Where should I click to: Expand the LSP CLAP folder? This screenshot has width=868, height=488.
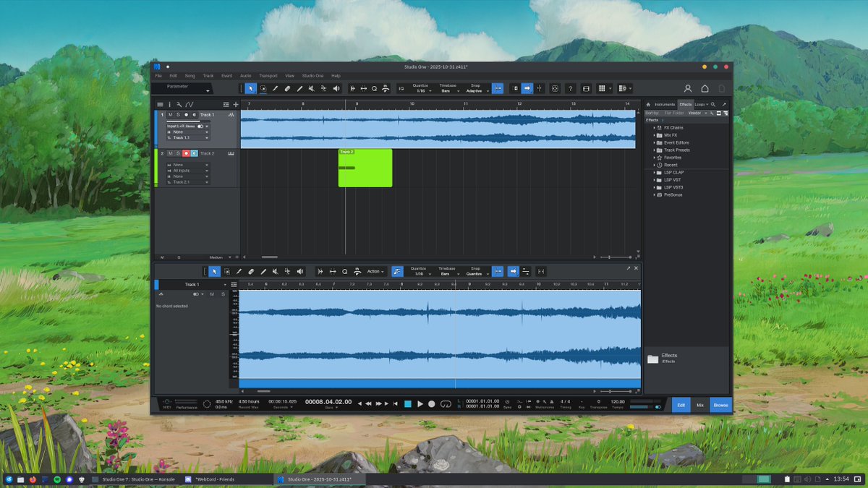click(654, 172)
